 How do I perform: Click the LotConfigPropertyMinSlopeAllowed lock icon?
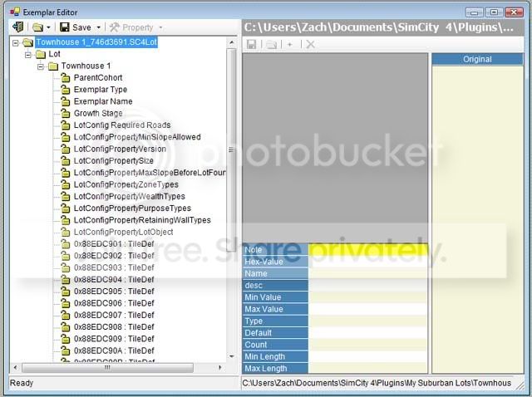point(65,137)
